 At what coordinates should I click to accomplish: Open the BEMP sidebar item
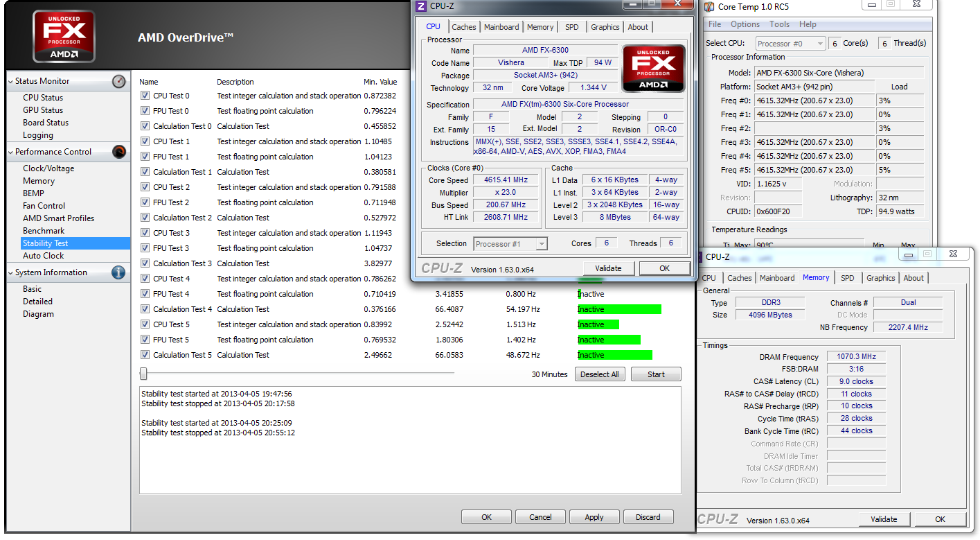[33, 193]
